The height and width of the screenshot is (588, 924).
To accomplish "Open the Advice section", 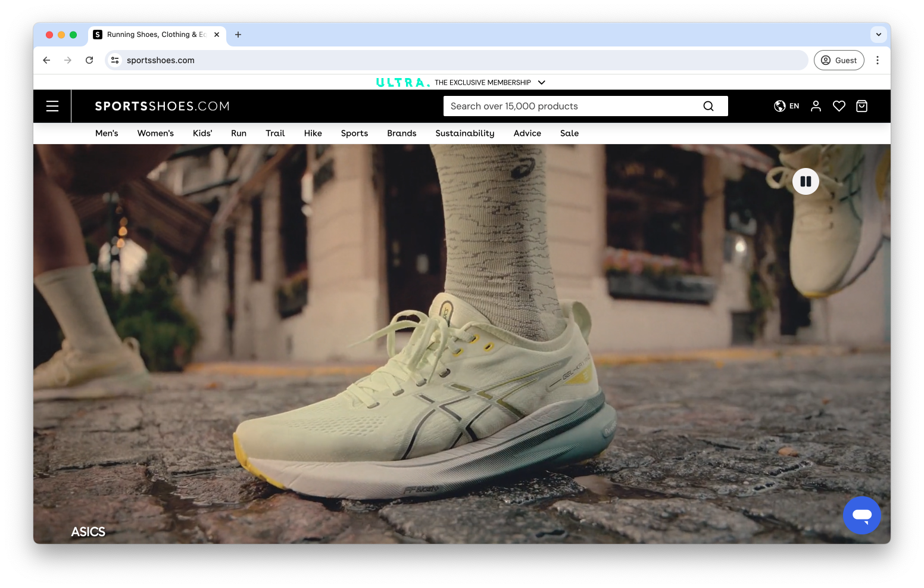I will pos(527,133).
